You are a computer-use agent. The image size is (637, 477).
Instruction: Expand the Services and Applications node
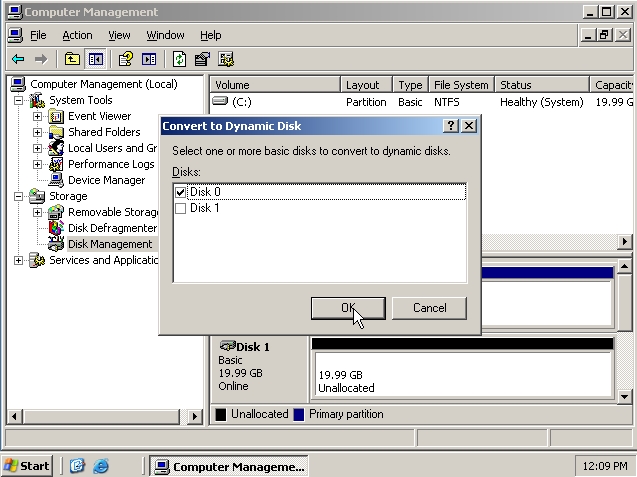[x=18, y=260]
